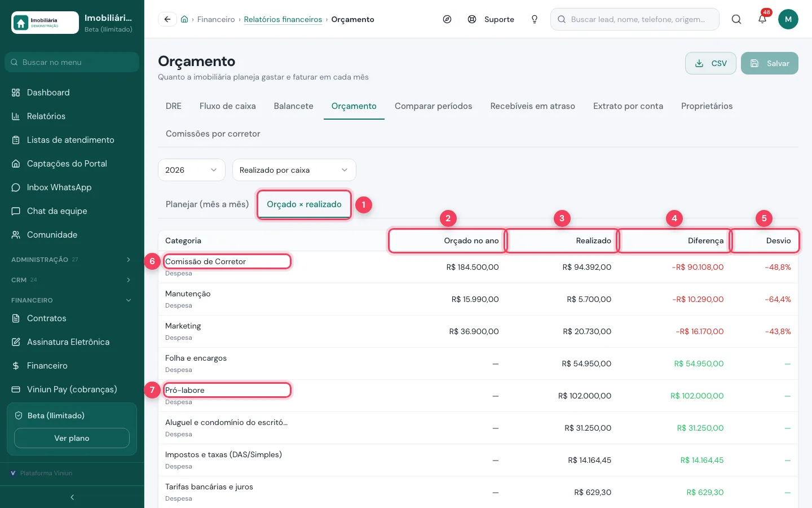Open Viniun Pay (cobranças)
The height and width of the screenshot is (508, 812).
72,389
